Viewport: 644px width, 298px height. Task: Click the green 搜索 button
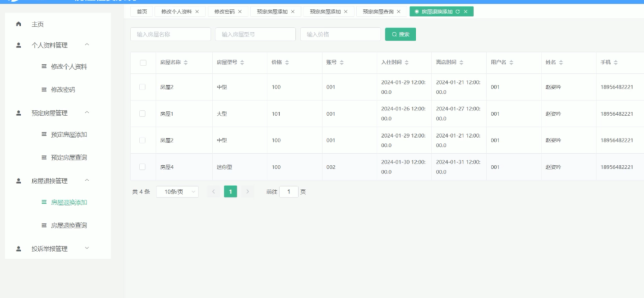click(401, 35)
